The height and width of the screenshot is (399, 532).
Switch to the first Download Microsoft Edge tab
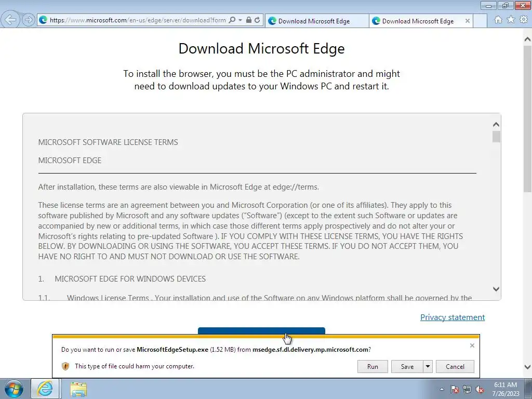(316, 21)
